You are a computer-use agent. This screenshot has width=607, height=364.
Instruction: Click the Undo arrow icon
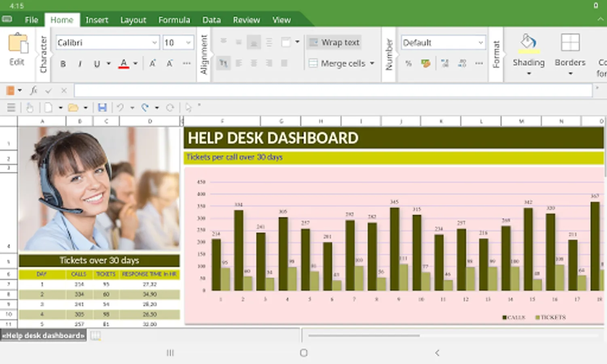[x=120, y=108]
